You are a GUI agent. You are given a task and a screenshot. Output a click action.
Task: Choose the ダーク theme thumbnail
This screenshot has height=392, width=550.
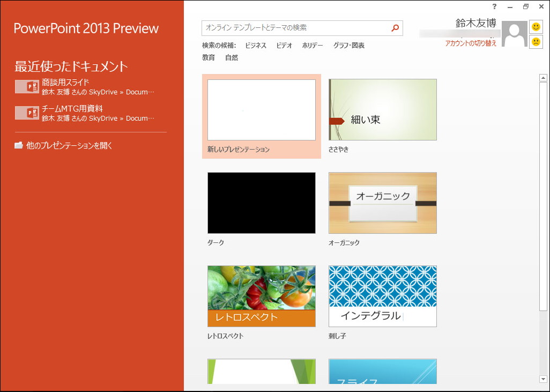[261, 203]
